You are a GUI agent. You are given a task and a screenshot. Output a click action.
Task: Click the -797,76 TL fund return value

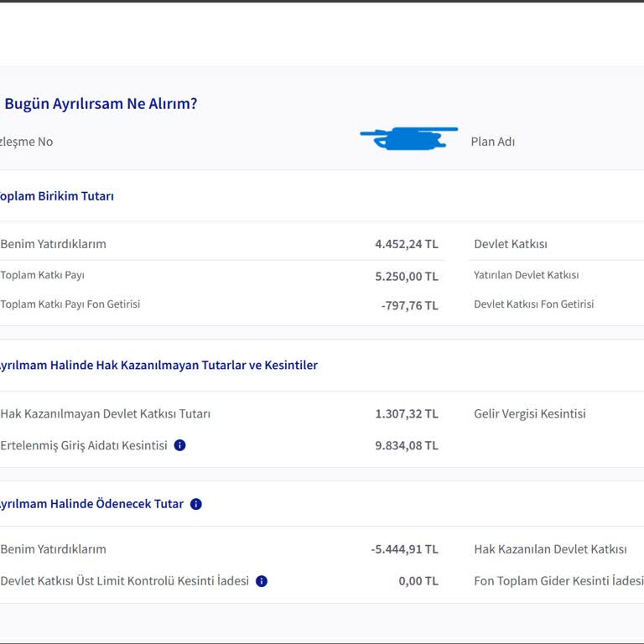click(x=409, y=305)
